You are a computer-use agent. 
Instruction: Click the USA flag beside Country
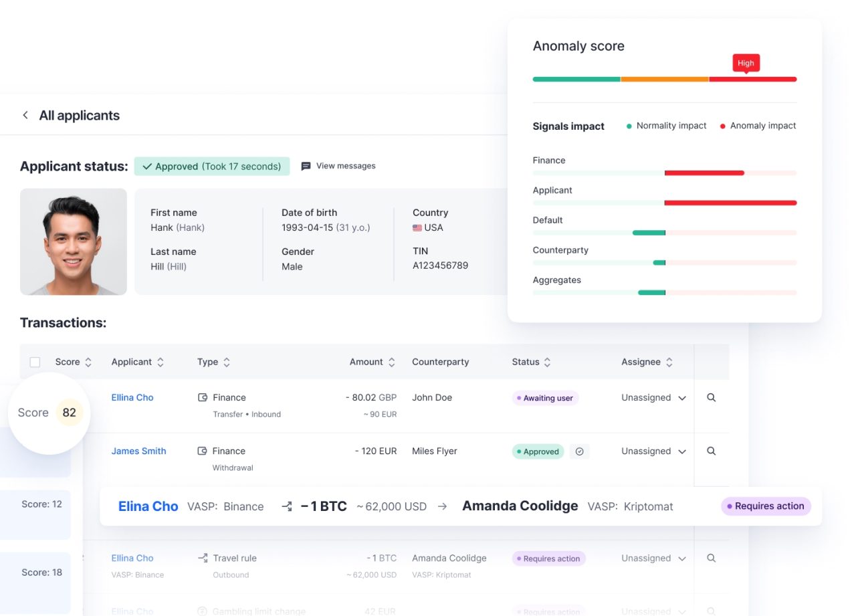coord(416,227)
